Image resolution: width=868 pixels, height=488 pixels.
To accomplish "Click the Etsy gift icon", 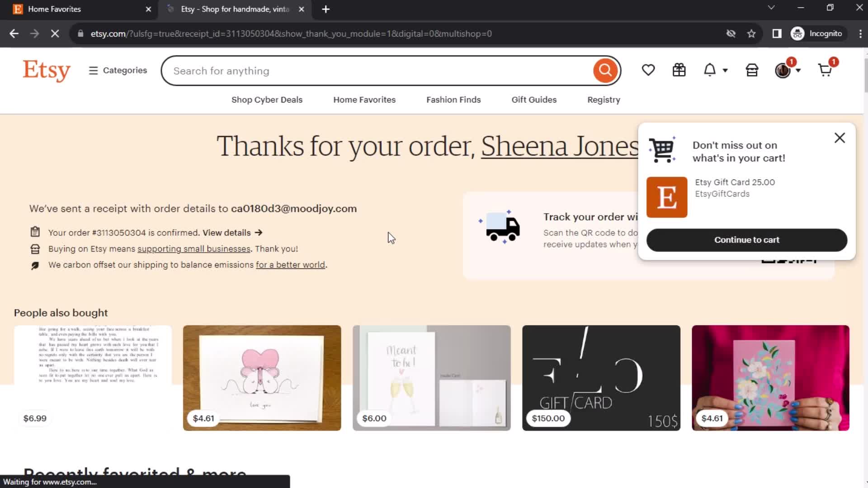I will pos(679,70).
